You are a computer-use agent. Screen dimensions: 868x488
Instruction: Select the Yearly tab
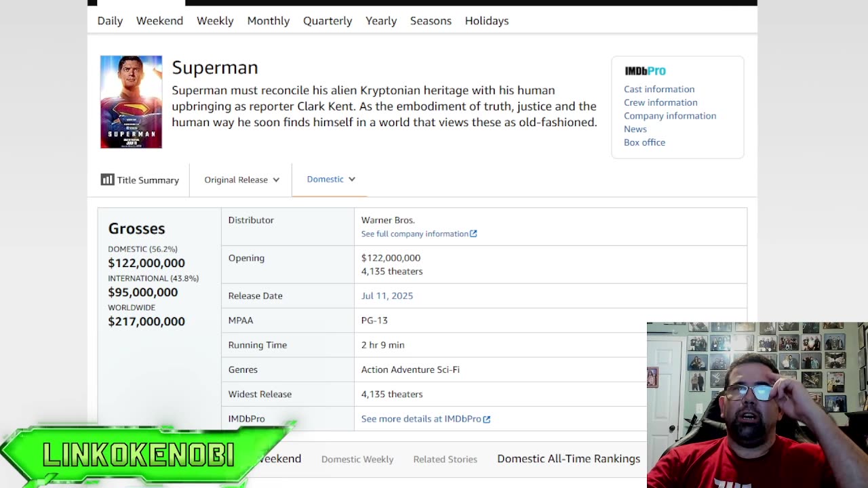[x=381, y=20]
